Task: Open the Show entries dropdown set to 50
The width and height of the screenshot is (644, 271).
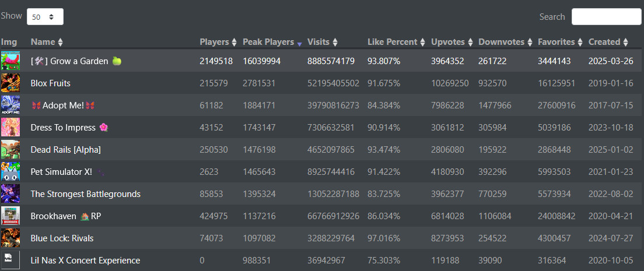Action: coord(45,17)
